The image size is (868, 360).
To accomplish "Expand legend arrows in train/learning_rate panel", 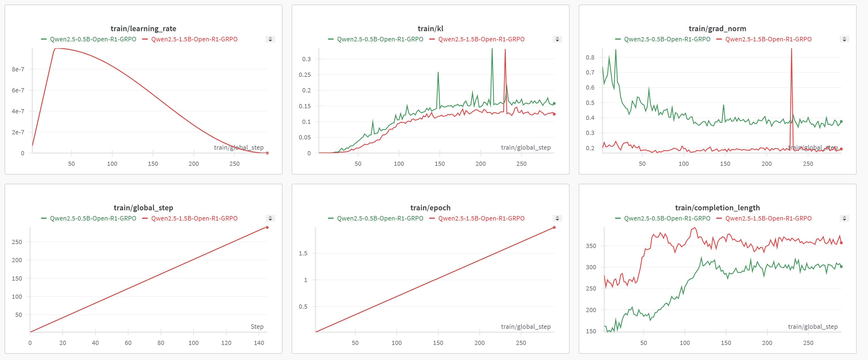I will coord(270,39).
